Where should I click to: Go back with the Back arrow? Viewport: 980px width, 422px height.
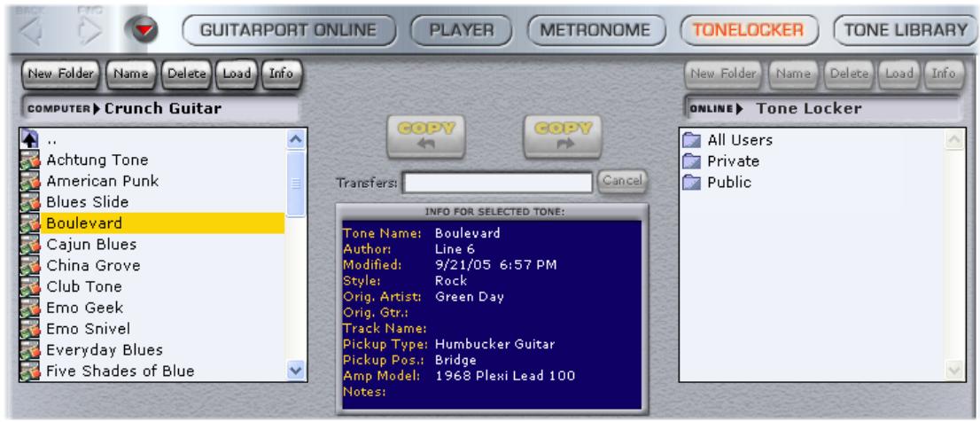(31, 31)
